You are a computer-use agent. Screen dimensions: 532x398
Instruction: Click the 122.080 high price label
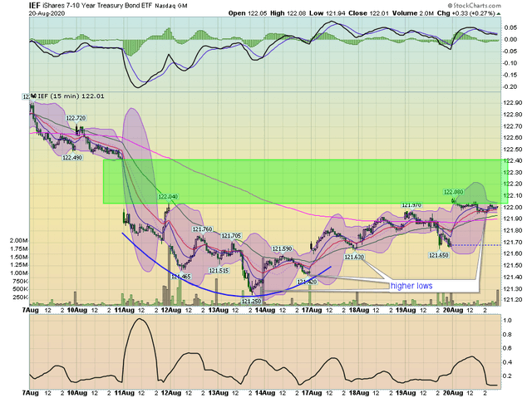click(x=453, y=192)
